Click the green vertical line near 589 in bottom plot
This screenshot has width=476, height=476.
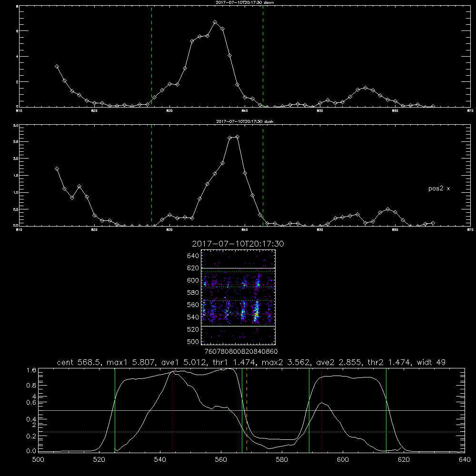point(309,410)
